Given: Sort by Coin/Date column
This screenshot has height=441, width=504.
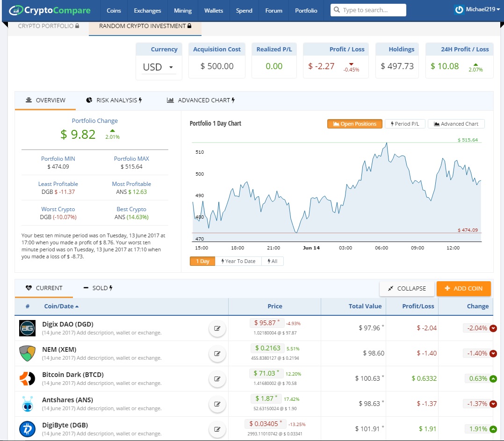Looking at the screenshot, I should point(61,306).
